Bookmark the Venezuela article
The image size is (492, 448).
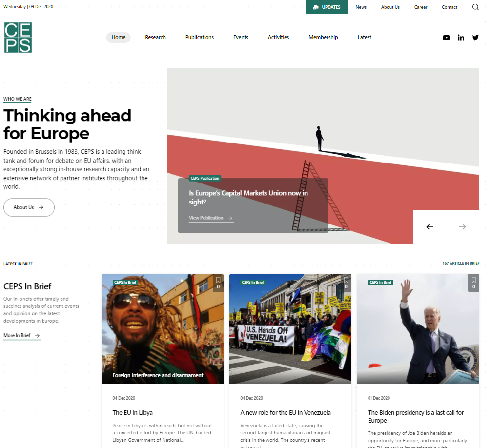click(346, 283)
